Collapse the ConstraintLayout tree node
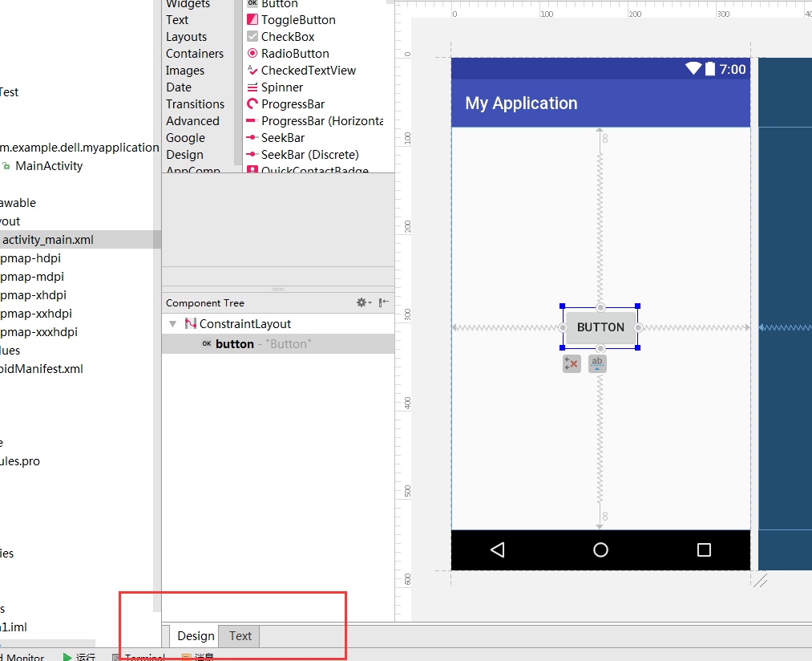Image resolution: width=812 pixels, height=661 pixels. [x=173, y=324]
